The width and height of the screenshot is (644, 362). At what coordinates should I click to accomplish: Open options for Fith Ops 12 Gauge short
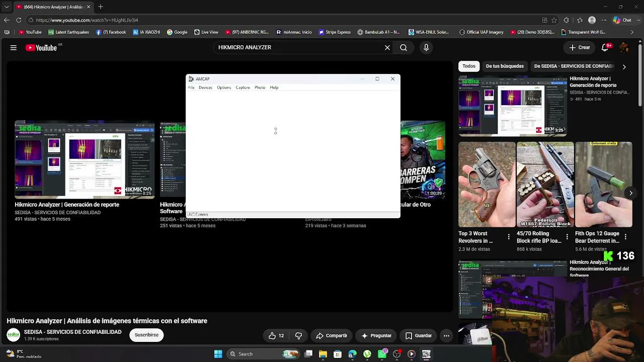[625, 237]
